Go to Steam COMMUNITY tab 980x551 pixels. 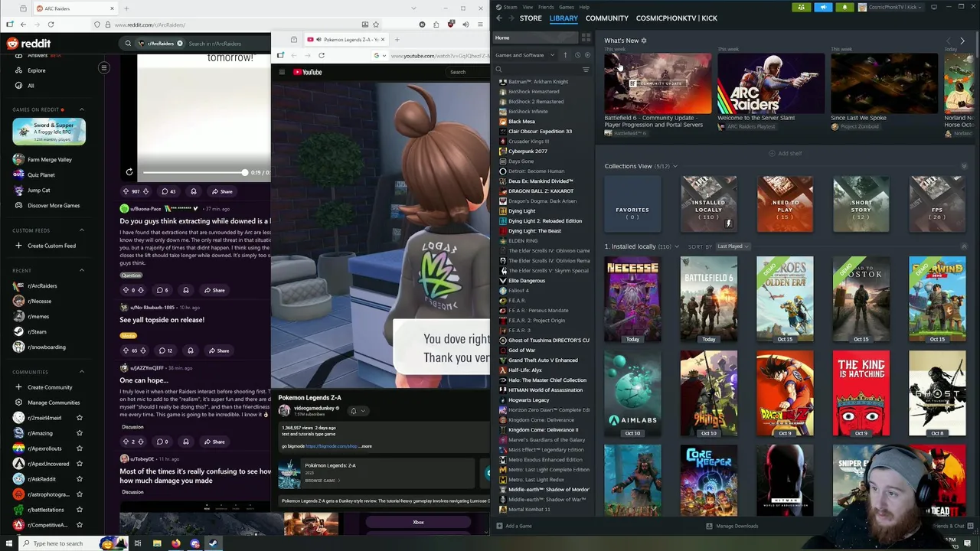click(x=606, y=18)
